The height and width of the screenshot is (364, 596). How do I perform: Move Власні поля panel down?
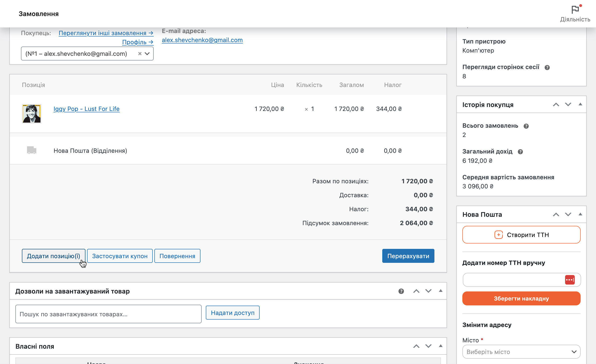(428, 346)
